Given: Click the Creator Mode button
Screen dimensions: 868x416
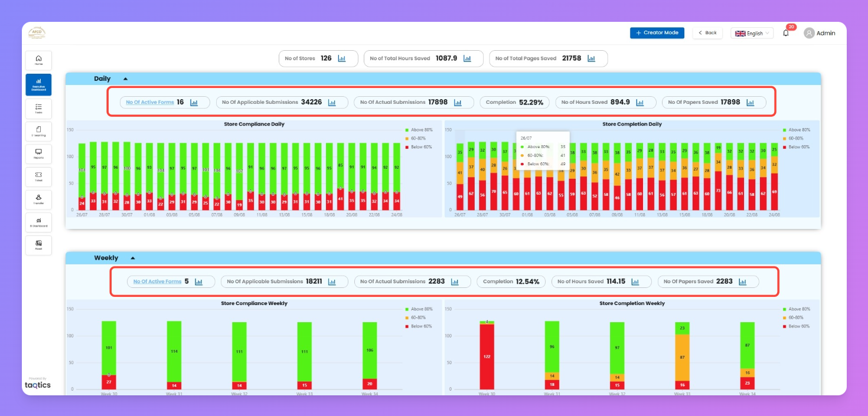Looking at the screenshot, I should tap(657, 33).
